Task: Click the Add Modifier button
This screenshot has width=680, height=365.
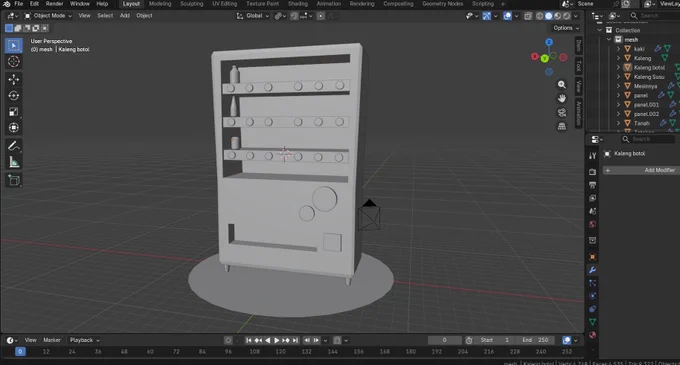Action: pos(641,170)
